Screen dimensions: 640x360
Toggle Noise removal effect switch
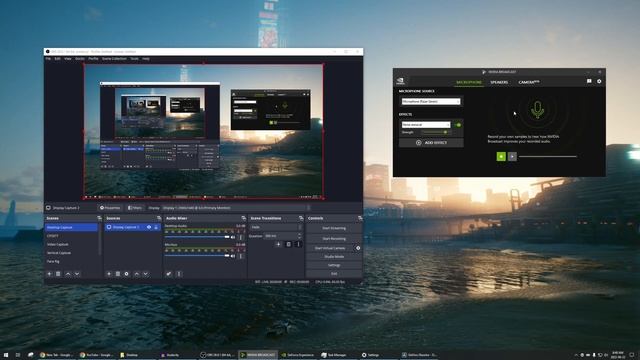[x=458, y=125]
